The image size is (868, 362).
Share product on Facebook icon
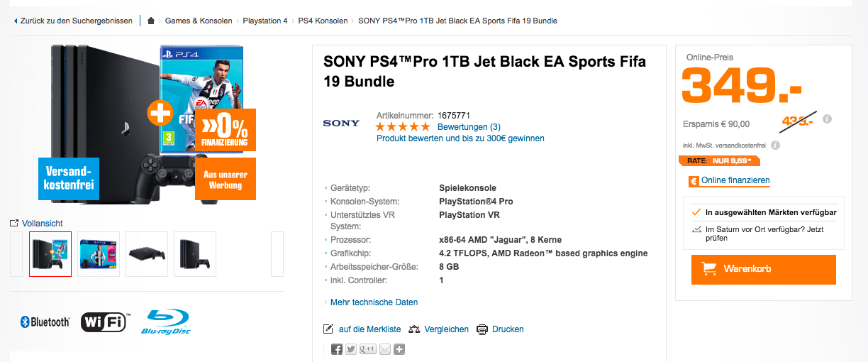coord(337,349)
